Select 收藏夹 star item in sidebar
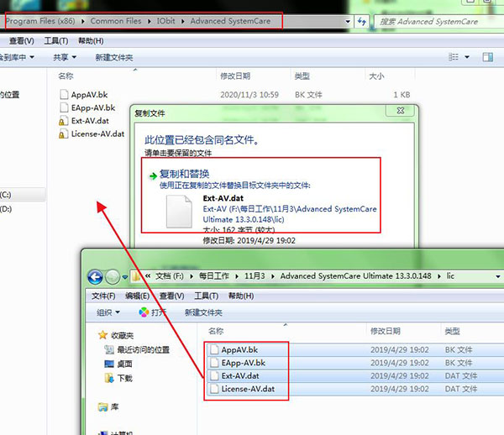This screenshot has height=435, width=504. click(x=116, y=335)
